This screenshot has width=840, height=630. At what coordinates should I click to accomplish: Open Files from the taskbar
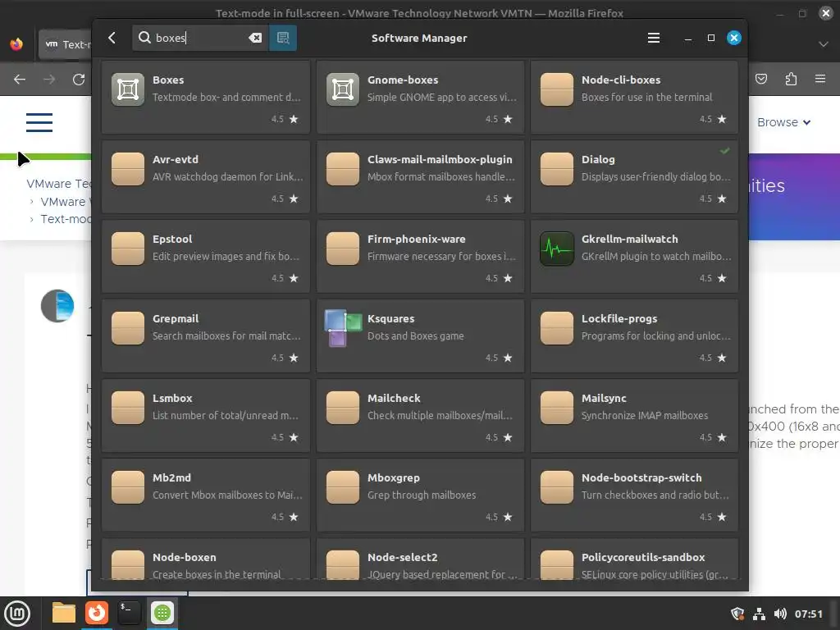64,613
